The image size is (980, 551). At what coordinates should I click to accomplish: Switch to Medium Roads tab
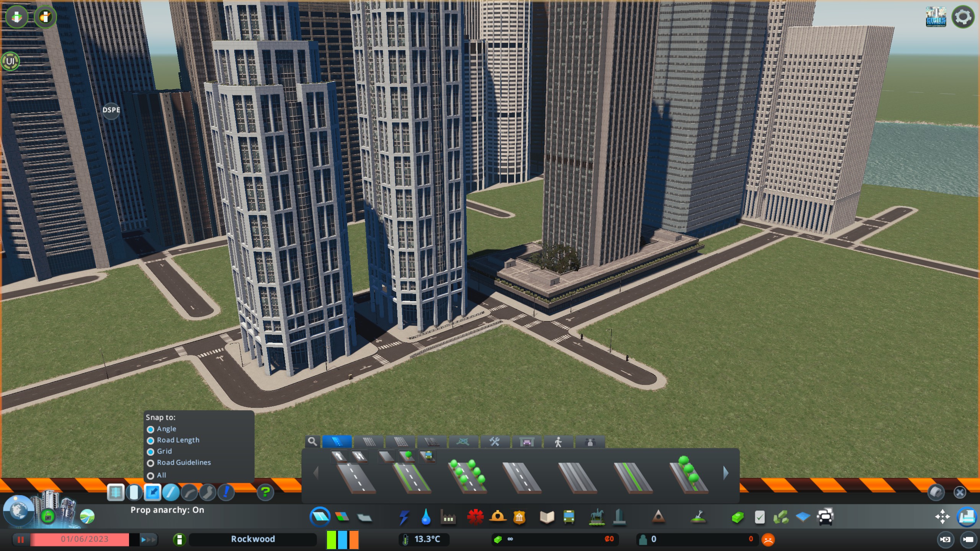pos(369,442)
